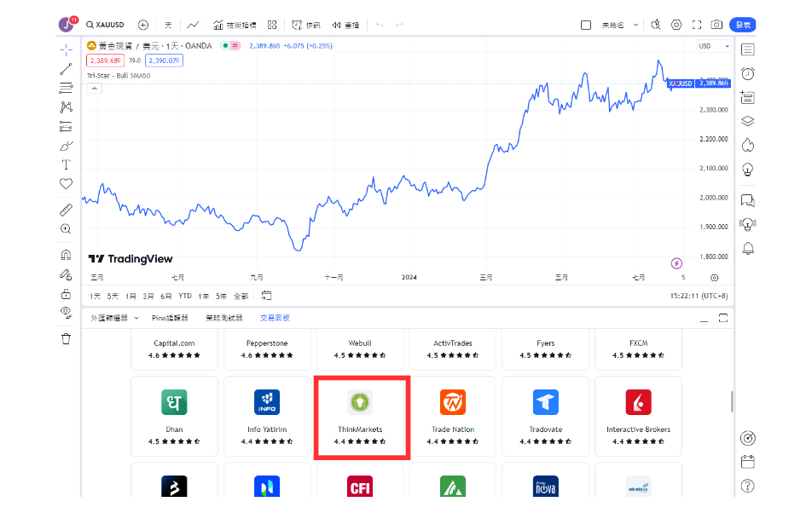Screen dimensions: 812x513
Task: Switch to the Pine編輯器 tab
Action: point(170,318)
